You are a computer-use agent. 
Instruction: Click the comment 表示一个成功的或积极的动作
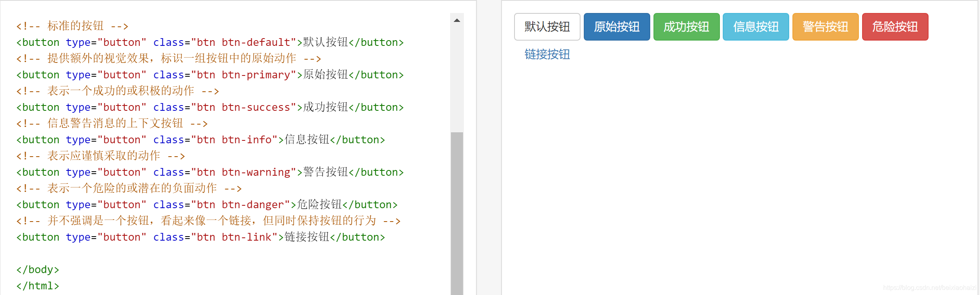coord(117,91)
